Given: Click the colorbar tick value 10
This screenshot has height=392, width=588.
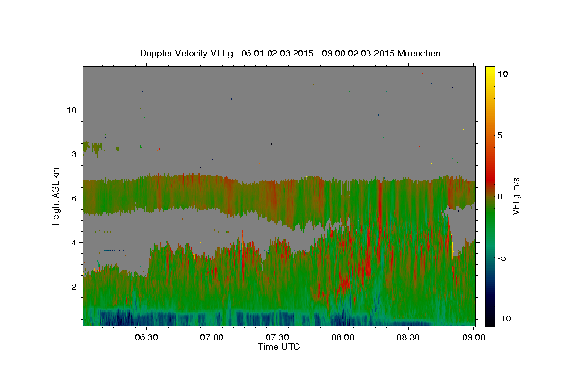Looking at the screenshot, I should point(502,74).
